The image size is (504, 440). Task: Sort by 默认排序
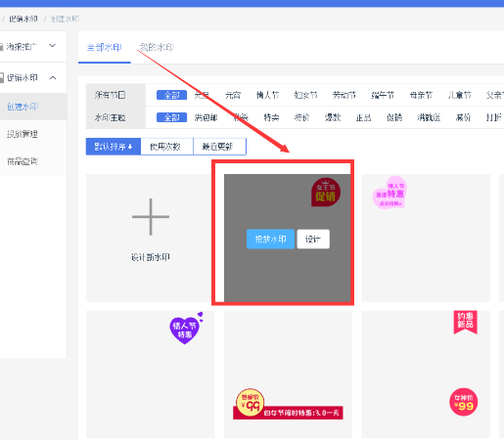click(x=114, y=147)
